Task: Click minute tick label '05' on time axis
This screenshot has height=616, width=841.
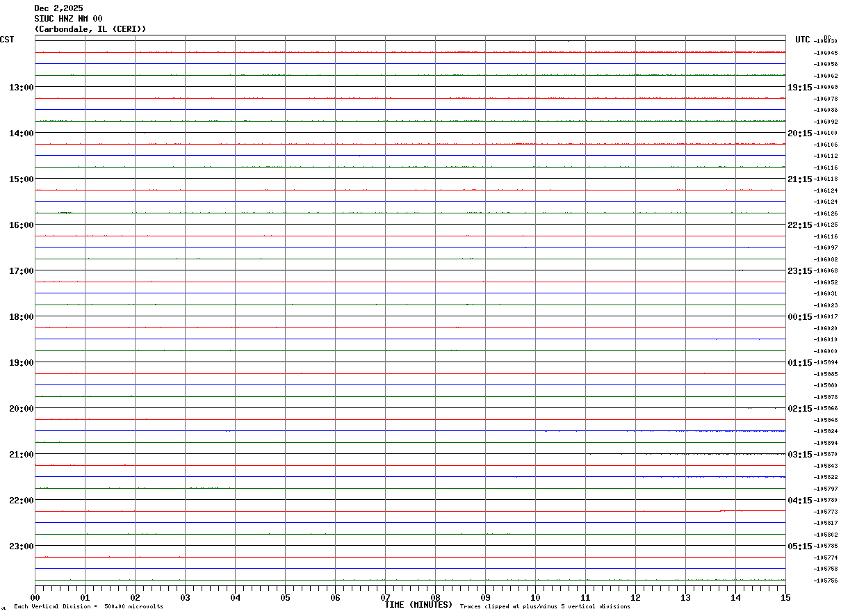Action: coord(286,597)
